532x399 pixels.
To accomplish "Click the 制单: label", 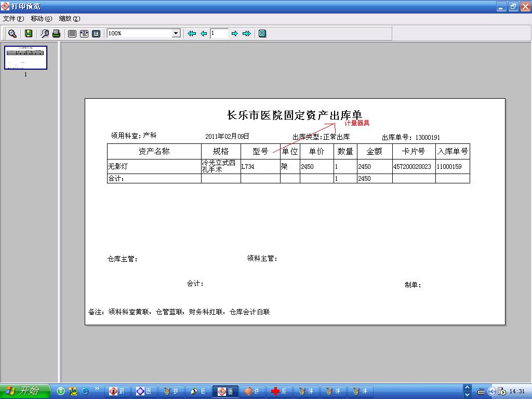I will click(x=413, y=285).
